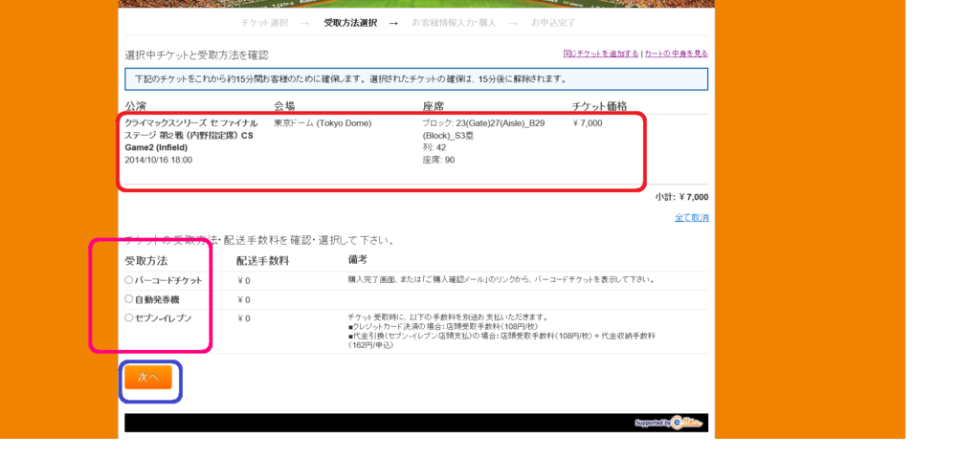Screen dimensions: 980x459
Task: Choose 自動発券機 as the pickup method
Action: pyautogui.click(x=129, y=299)
